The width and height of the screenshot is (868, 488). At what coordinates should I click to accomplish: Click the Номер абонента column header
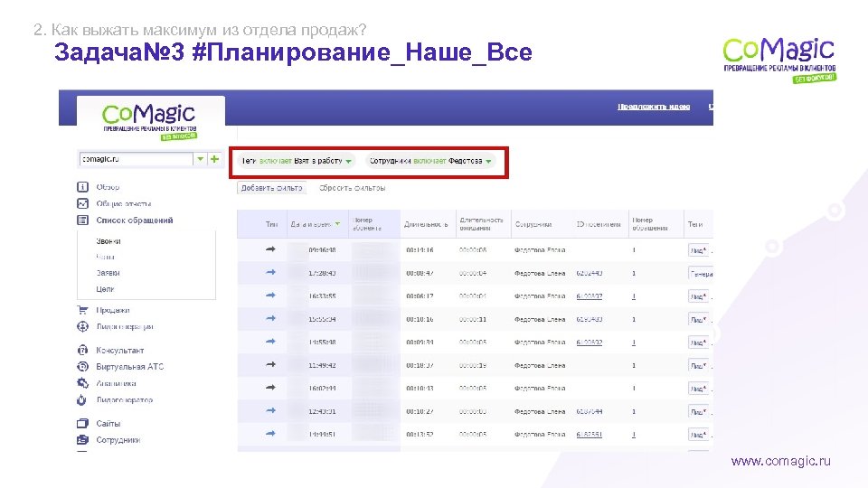click(x=374, y=224)
